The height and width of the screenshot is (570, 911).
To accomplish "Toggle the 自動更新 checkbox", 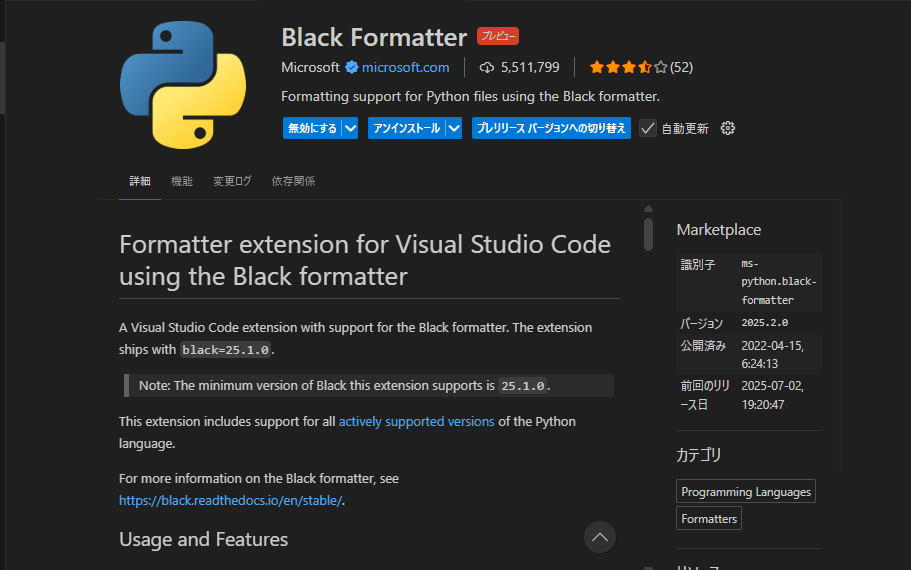I will click(x=648, y=128).
